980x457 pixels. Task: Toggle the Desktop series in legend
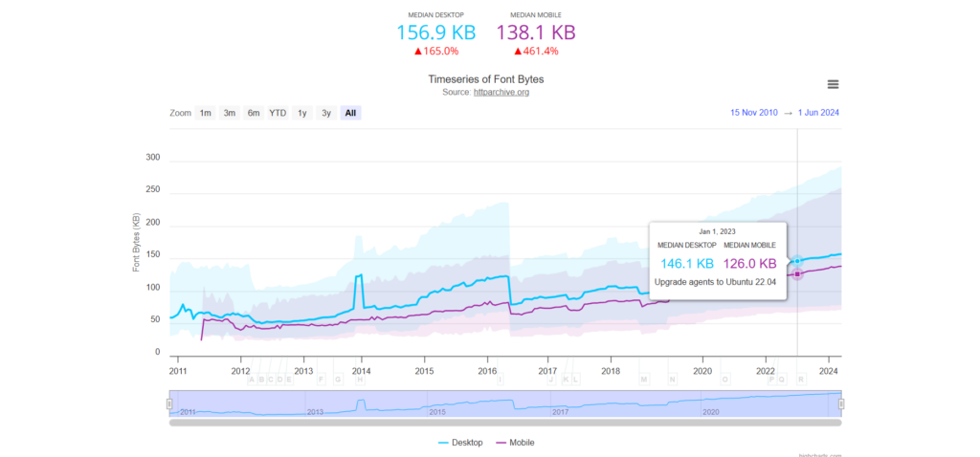[x=460, y=443]
